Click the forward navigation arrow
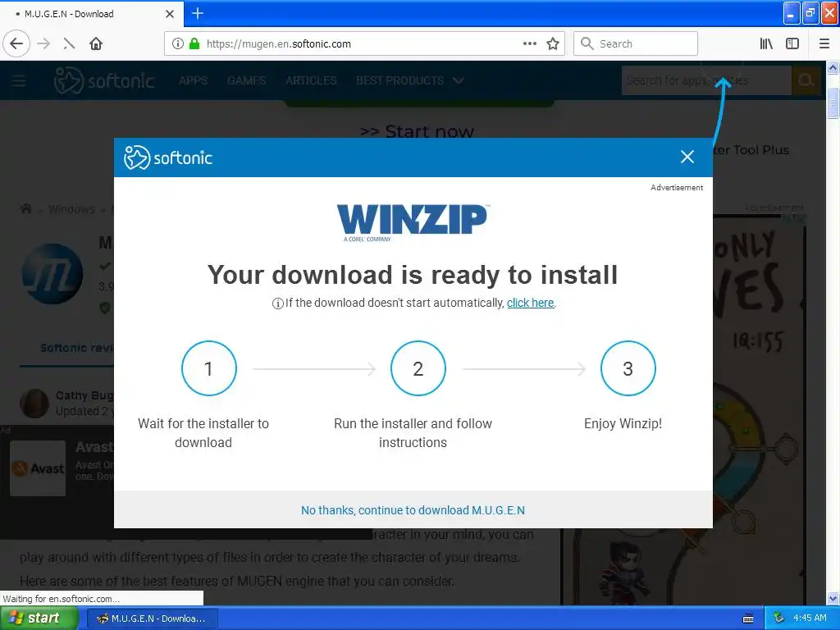The height and width of the screenshot is (630, 840). click(43, 43)
